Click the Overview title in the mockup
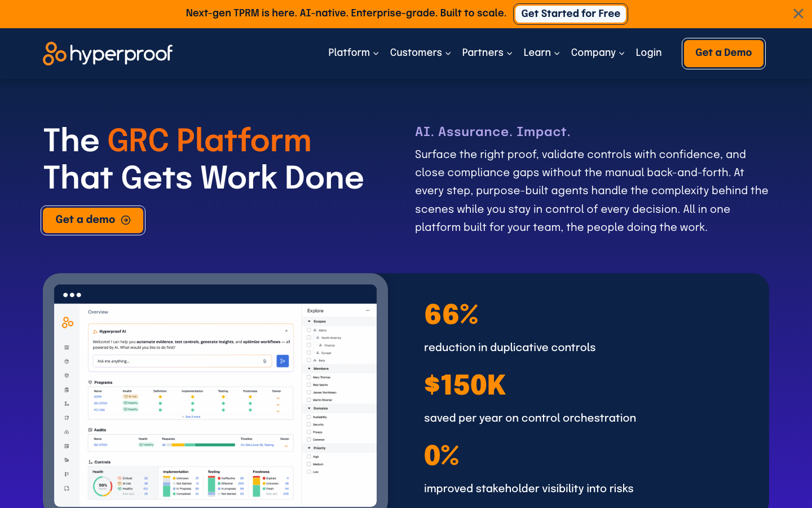The height and width of the screenshot is (508, 812). coord(98,312)
